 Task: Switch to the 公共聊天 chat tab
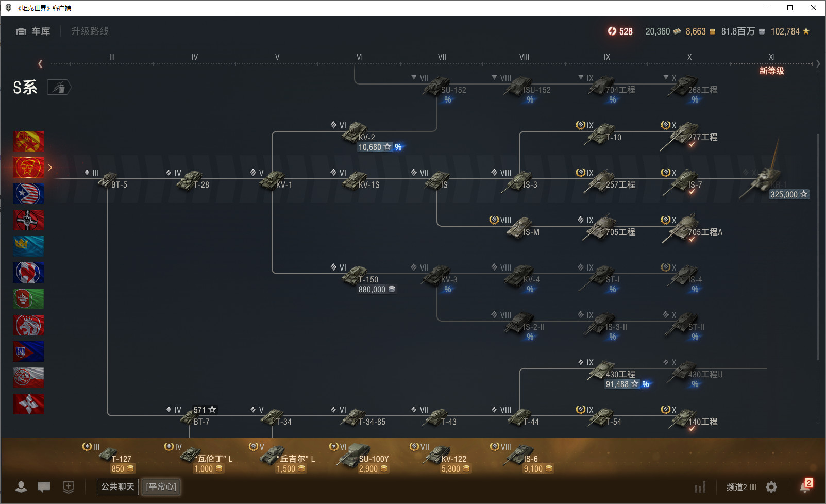click(117, 487)
